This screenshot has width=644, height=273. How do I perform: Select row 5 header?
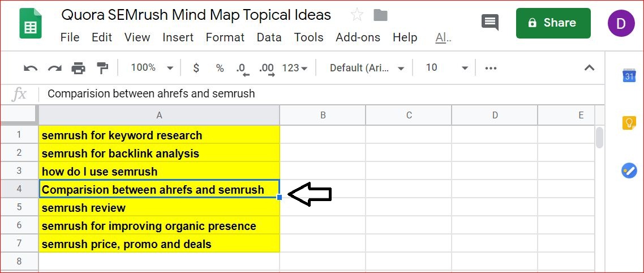tap(19, 207)
